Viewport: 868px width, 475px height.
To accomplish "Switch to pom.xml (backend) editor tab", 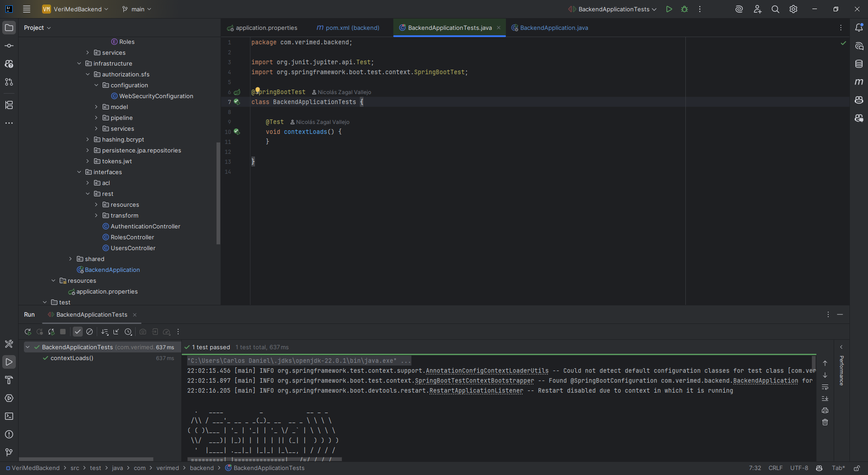I will [348, 28].
